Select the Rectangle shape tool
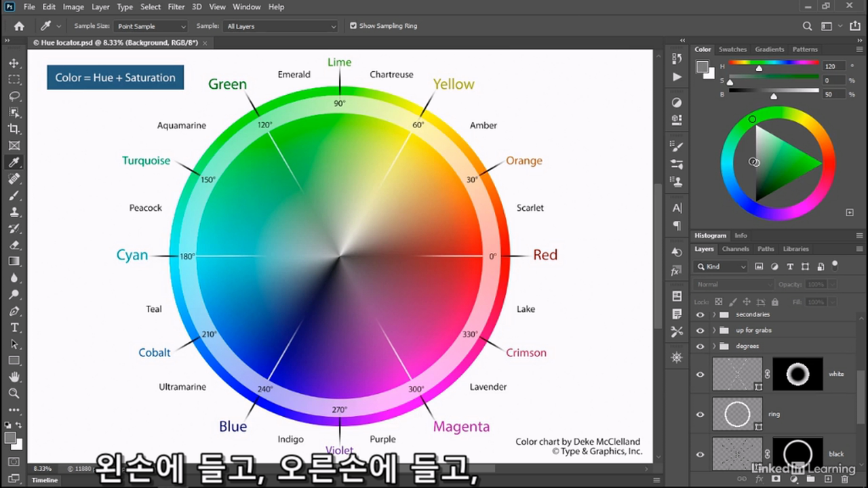 point(14,361)
